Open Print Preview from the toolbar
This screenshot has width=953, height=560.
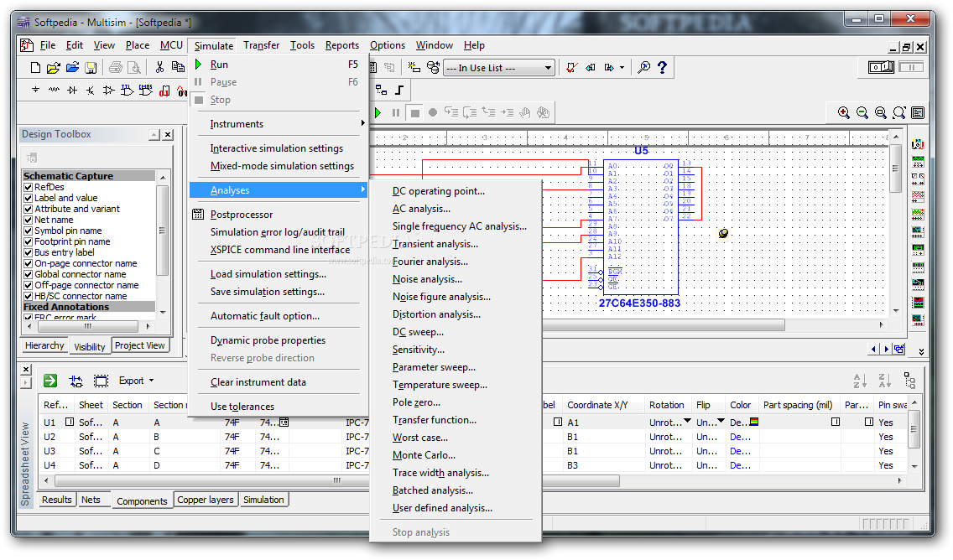[134, 67]
